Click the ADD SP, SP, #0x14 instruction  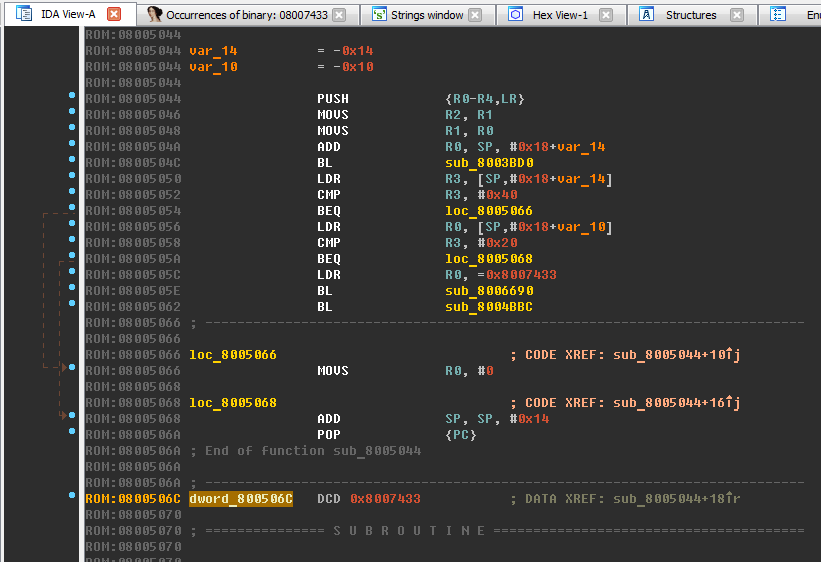point(433,419)
